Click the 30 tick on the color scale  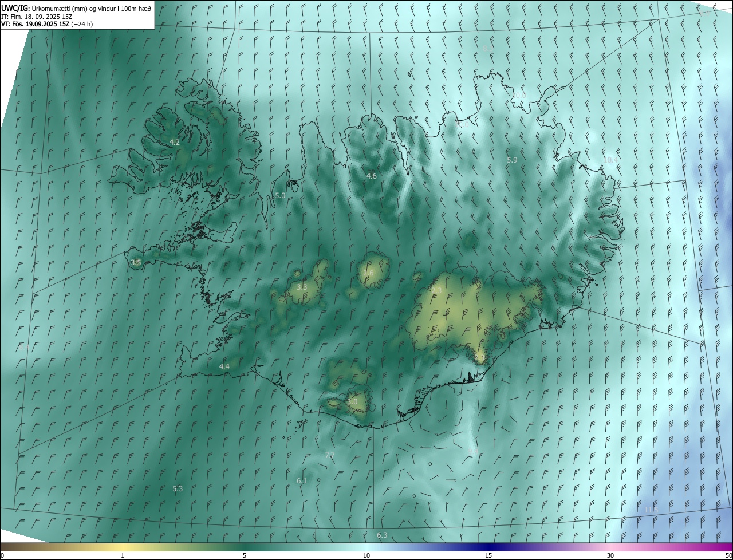[610, 555]
